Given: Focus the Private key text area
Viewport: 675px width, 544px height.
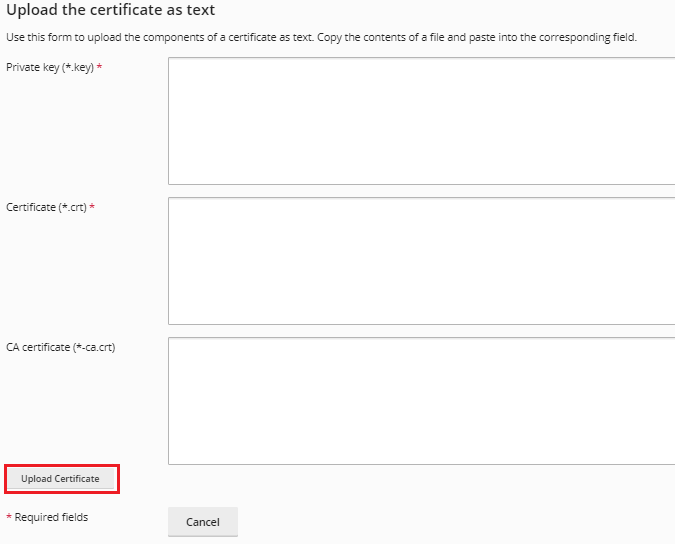Looking at the screenshot, I should point(421,121).
